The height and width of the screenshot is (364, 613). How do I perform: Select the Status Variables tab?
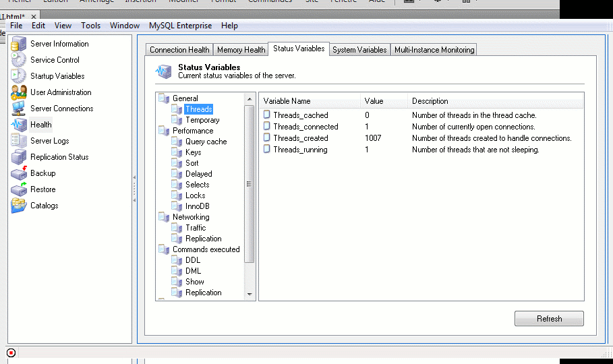(x=299, y=49)
